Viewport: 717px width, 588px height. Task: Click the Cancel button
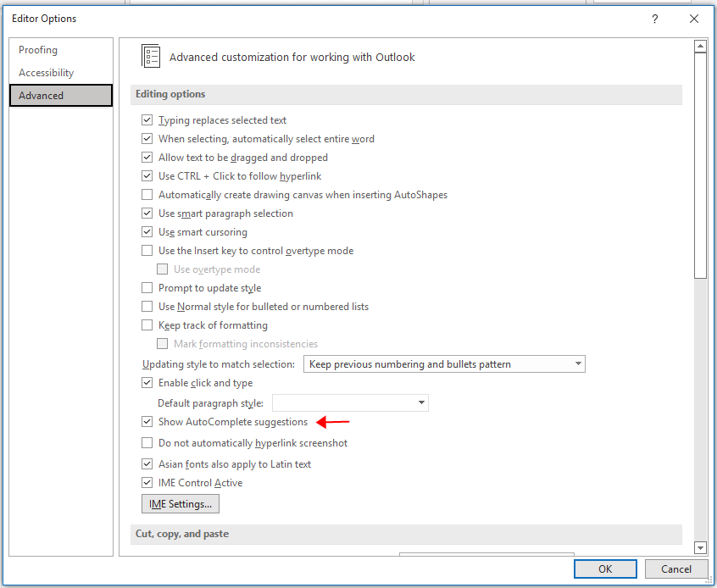675,569
